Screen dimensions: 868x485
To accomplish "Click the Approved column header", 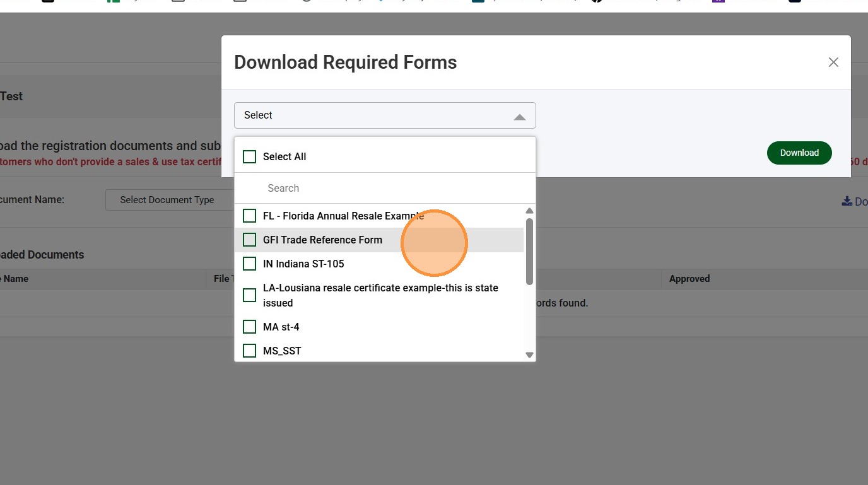I will click(x=689, y=279).
